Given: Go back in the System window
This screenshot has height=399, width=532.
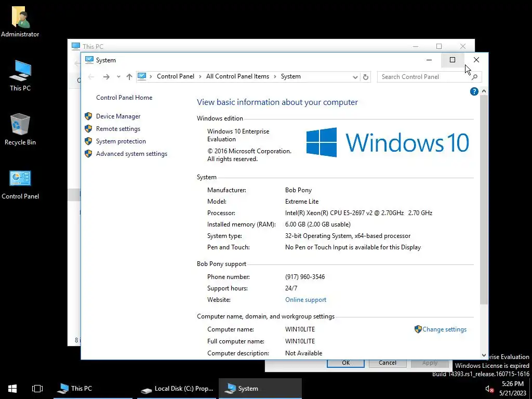Looking at the screenshot, I should coord(91,77).
